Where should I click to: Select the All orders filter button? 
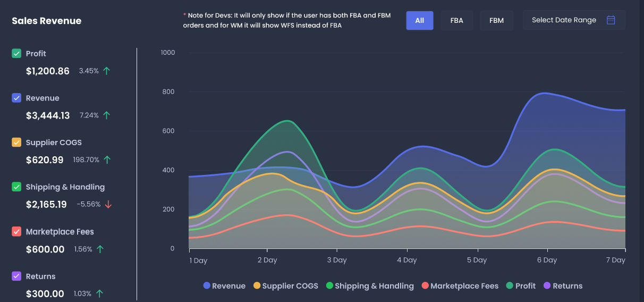pyautogui.click(x=420, y=21)
